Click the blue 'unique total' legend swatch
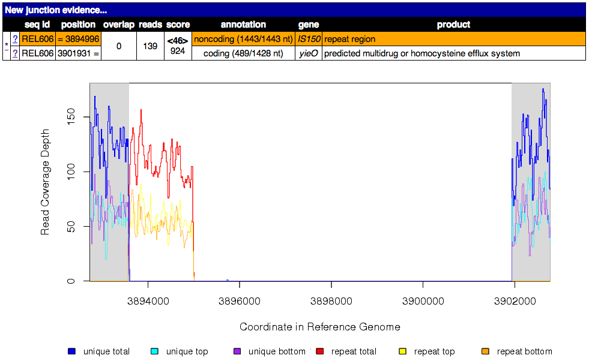The width and height of the screenshot is (589, 364). [x=72, y=351]
